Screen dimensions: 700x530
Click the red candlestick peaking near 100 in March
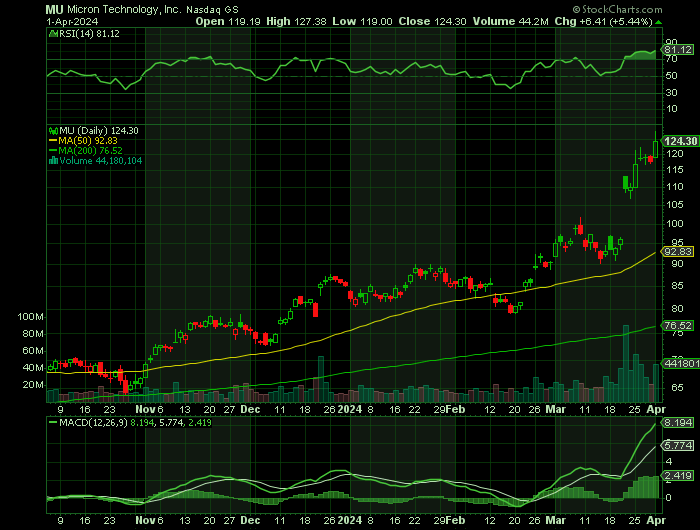coord(580,230)
